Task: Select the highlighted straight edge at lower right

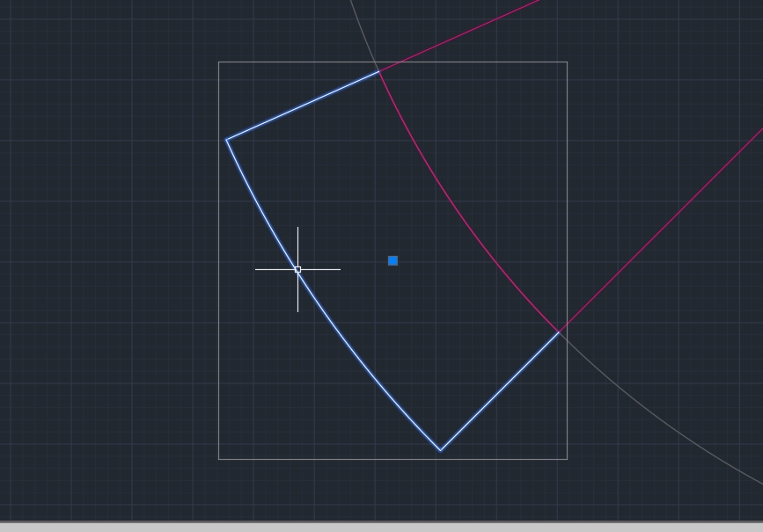Action: tap(500, 391)
